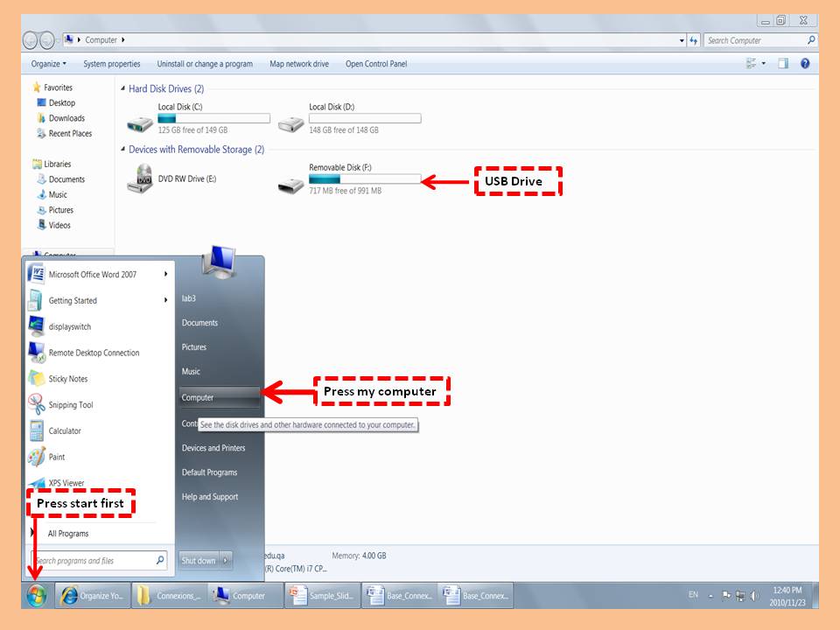
Task: Open Devices and Printers menu entry
Action: coord(213,448)
